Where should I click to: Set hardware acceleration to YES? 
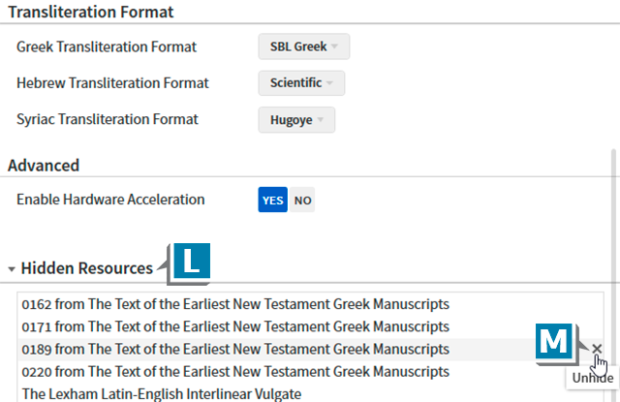(x=273, y=200)
